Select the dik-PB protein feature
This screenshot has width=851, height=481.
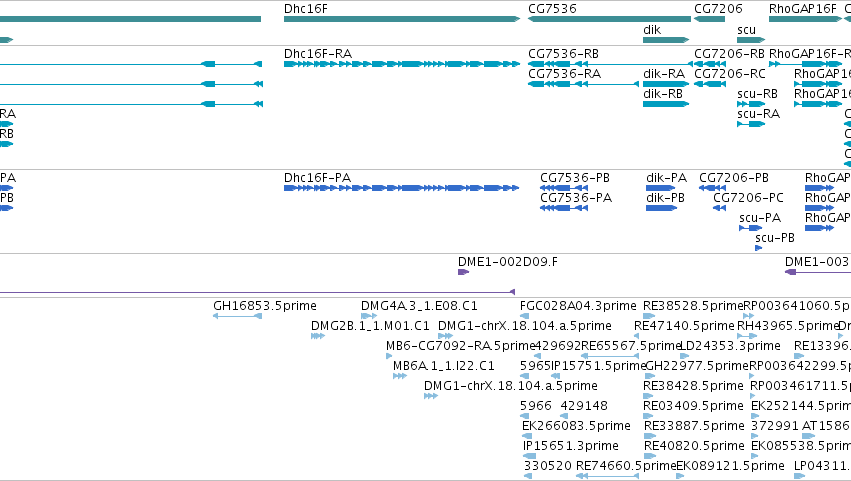click(661, 208)
